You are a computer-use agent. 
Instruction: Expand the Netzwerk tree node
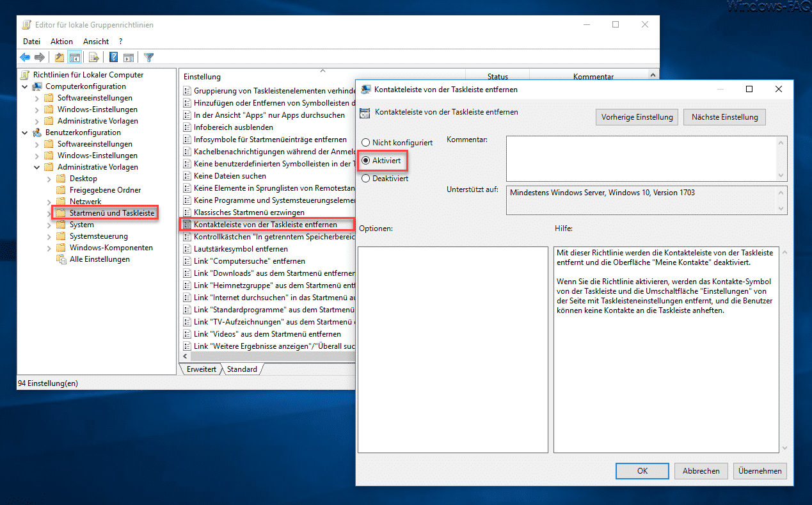click(49, 202)
